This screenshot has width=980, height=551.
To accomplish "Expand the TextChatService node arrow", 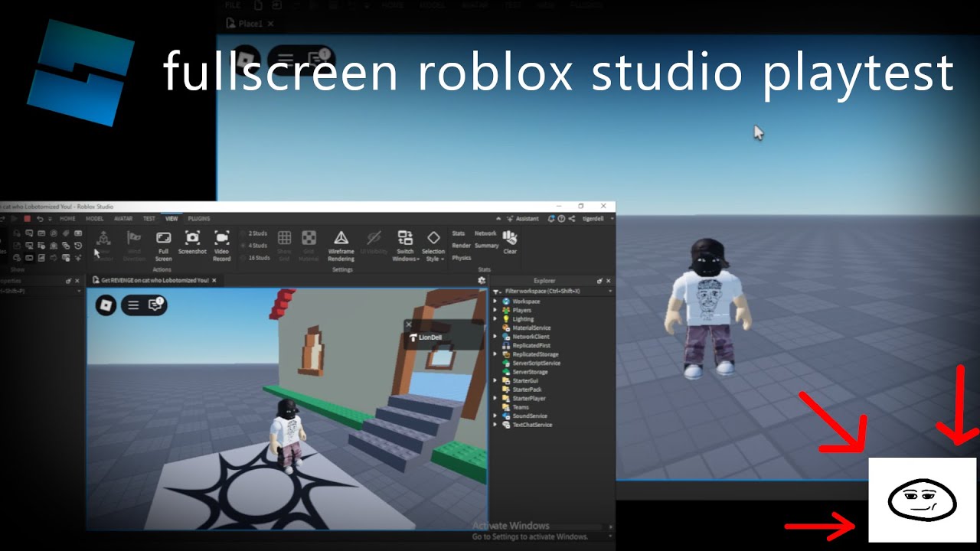I will tap(495, 425).
